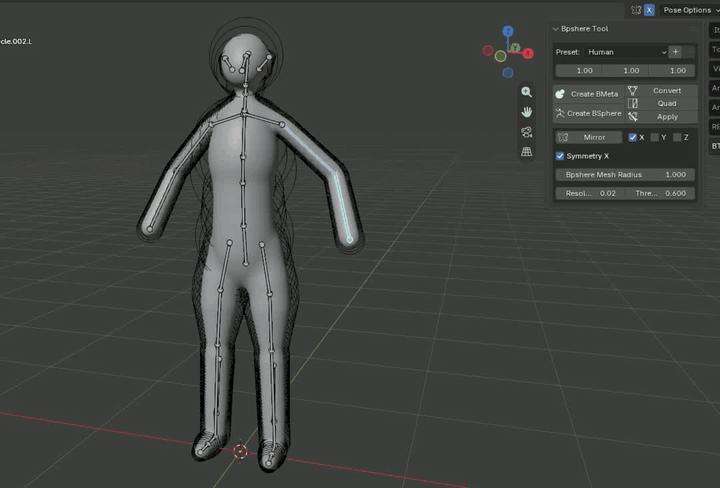Image resolution: width=720 pixels, height=488 pixels.
Task: Open the 'To' sidebar tab
Action: point(715,50)
